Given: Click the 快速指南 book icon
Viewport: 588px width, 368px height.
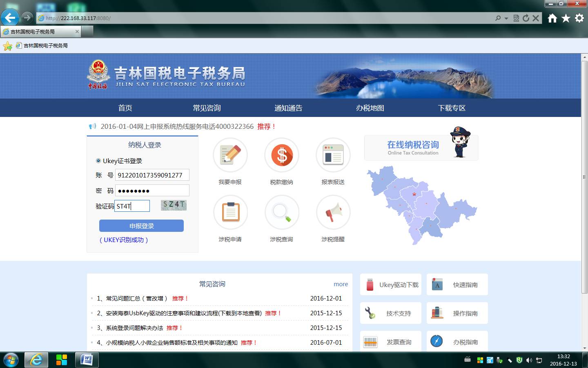Looking at the screenshot, I should [437, 285].
